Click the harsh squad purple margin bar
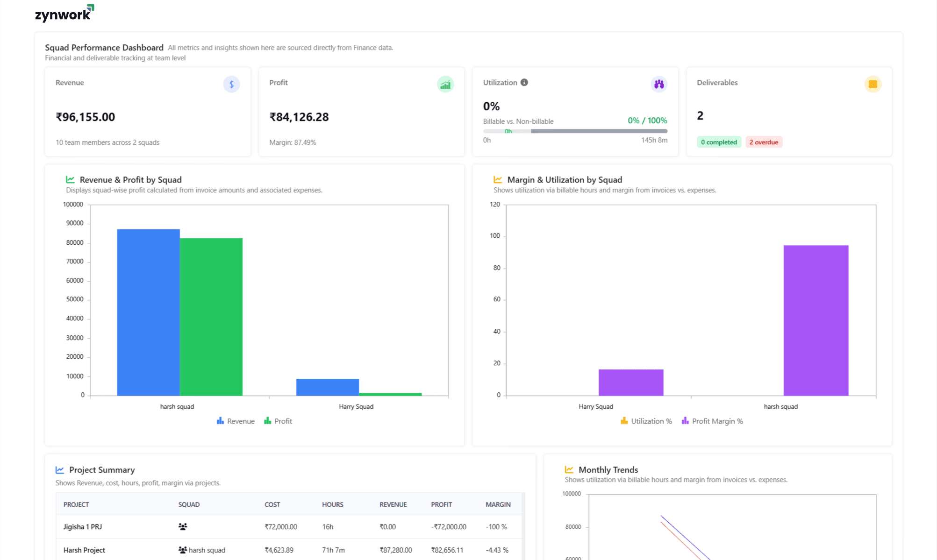Viewport: 937px width, 560px height. [x=815, y=320]
